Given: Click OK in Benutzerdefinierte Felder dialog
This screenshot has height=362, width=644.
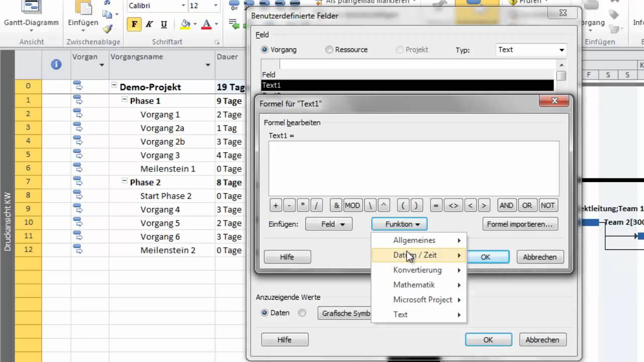Looking at the screenshot, I should 489,340.
